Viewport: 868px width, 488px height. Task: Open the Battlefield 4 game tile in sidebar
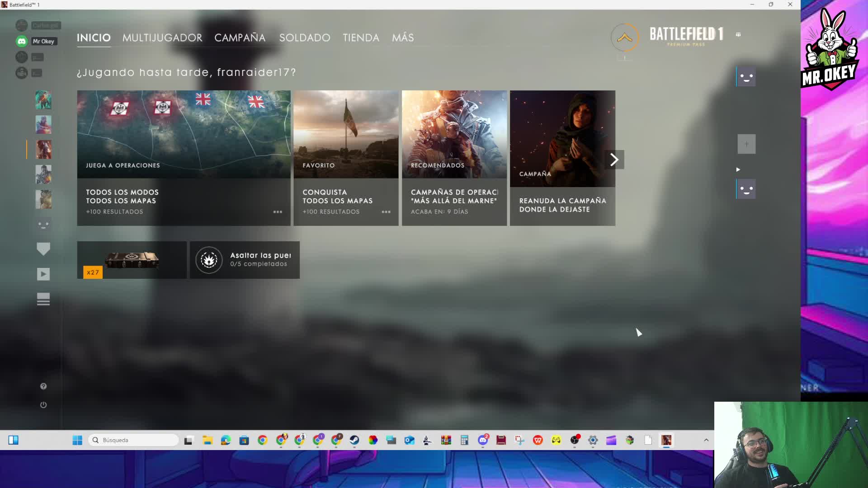point(43,174)
